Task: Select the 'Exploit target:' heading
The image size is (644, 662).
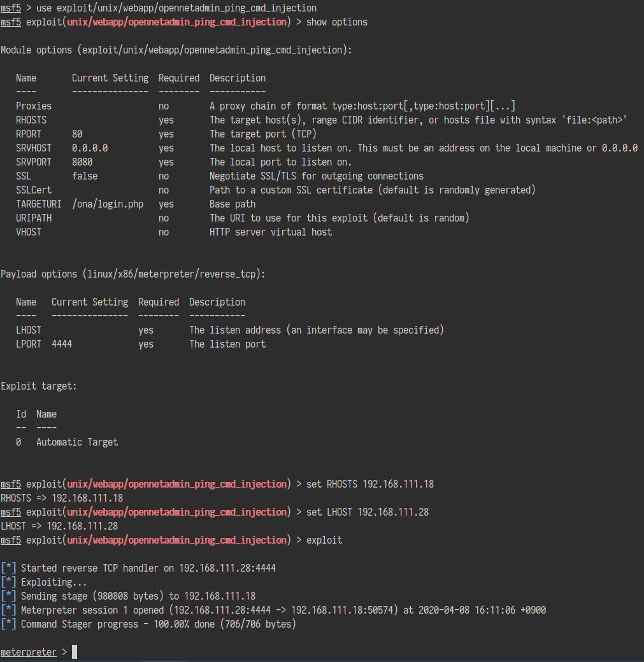Action: 39,386
